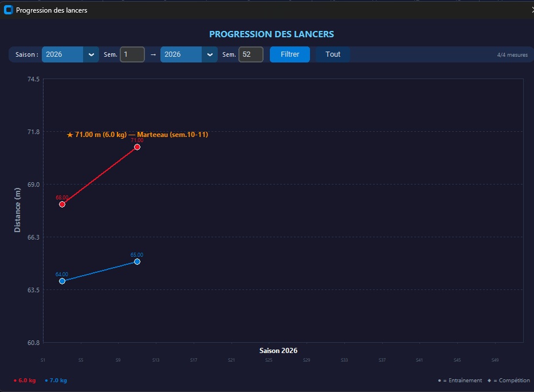Select the blue 64.00 data point
This screenshot has height=392, width=534.
click(x=62, y=281)
